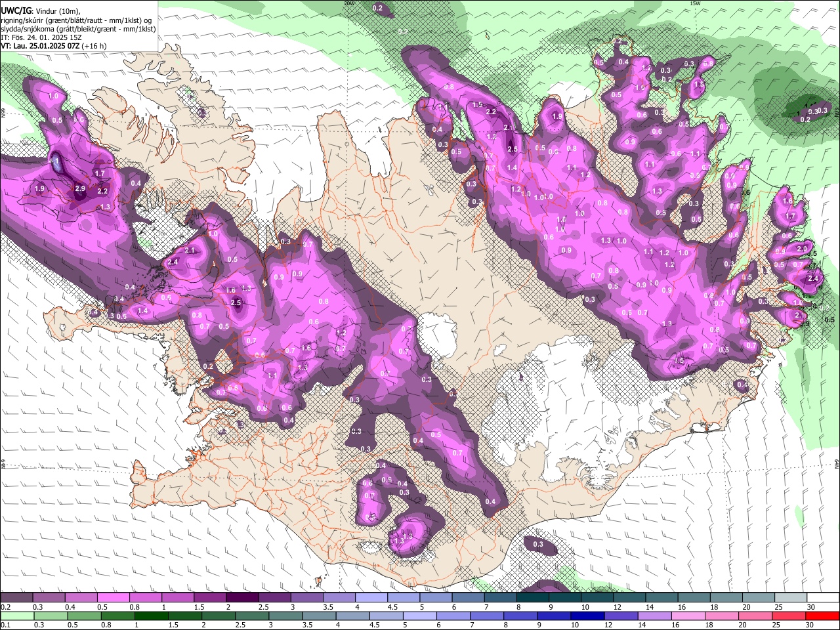The height and width of the screenshot is (630, 840).
Task: Click the lavender swatch between 4 and 4.5, purple row
Action: click(x=371, y=598)
